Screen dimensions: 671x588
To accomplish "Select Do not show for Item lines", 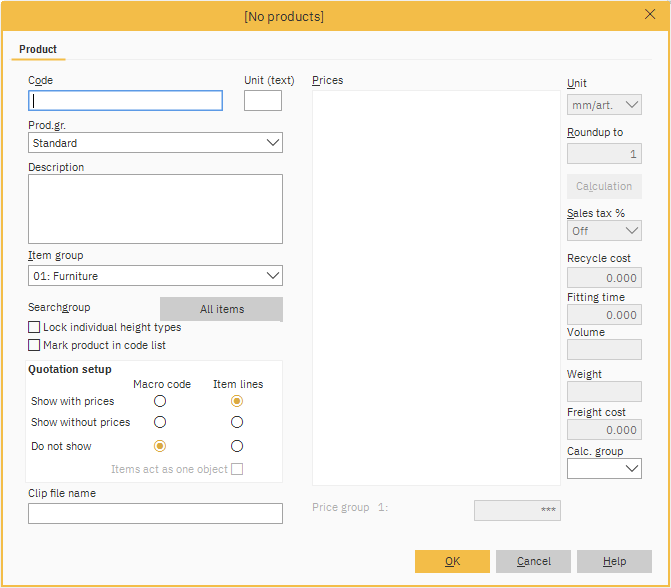I will pos(237,446).
